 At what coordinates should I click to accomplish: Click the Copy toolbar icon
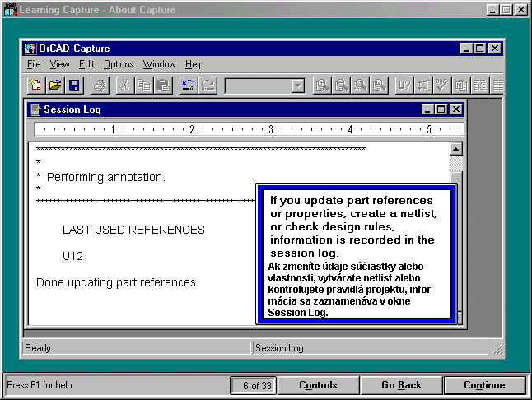click(144, 85)
